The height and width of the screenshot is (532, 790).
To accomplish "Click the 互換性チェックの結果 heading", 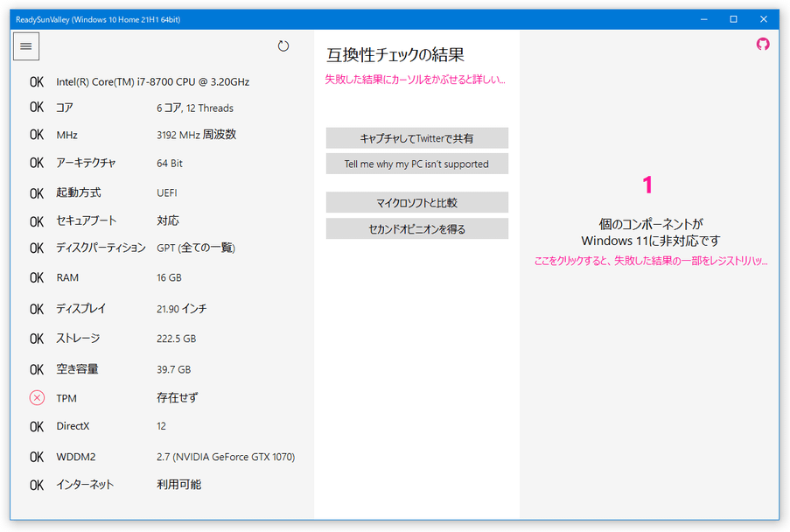I will pyautogui.click(x=395, y=54).
